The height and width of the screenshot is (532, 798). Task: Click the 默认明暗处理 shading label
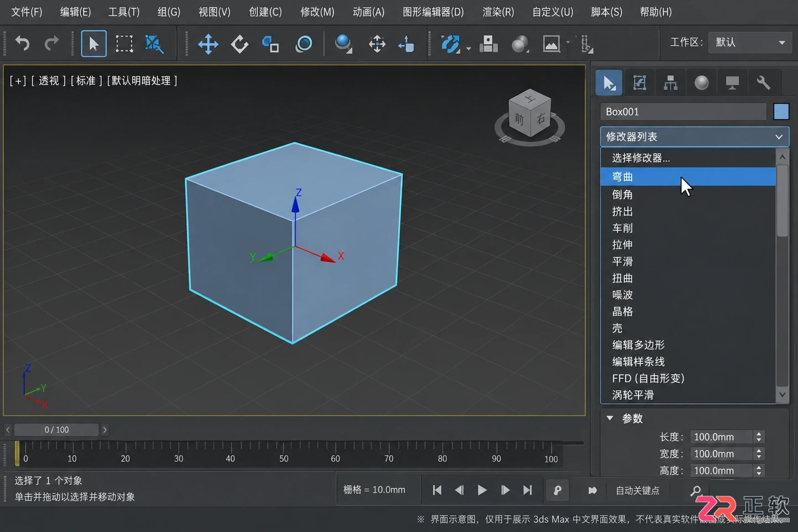pyautogui.click(x=142, y=81)
